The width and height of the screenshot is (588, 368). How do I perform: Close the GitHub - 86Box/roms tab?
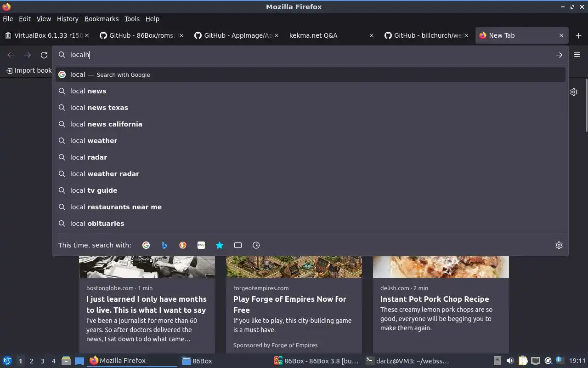[181, 35]
